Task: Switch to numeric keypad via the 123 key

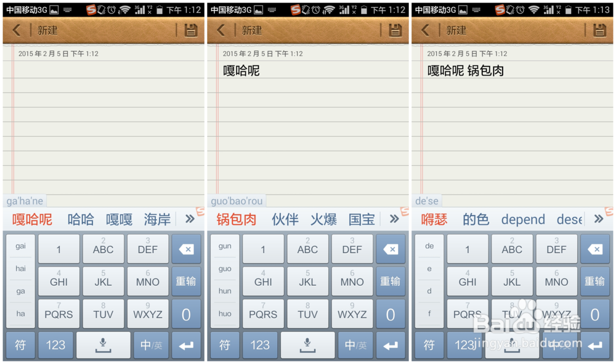Action: tap(55, 345)
